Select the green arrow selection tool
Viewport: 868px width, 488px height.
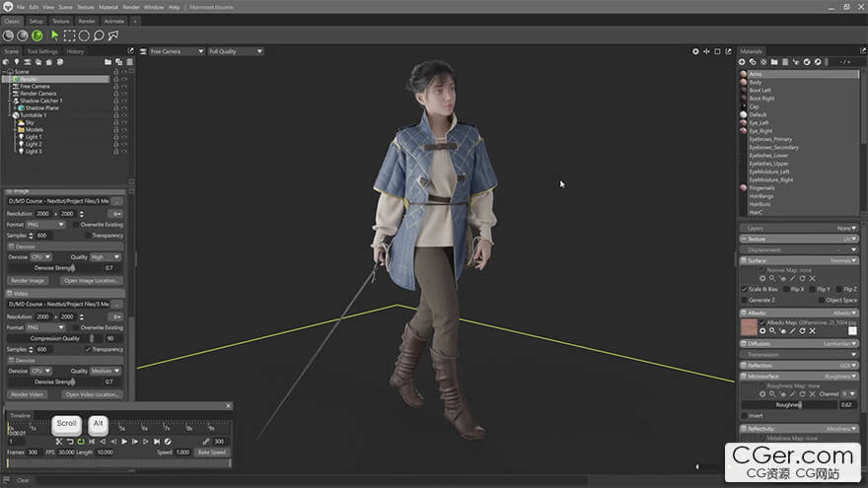(54, 35)
